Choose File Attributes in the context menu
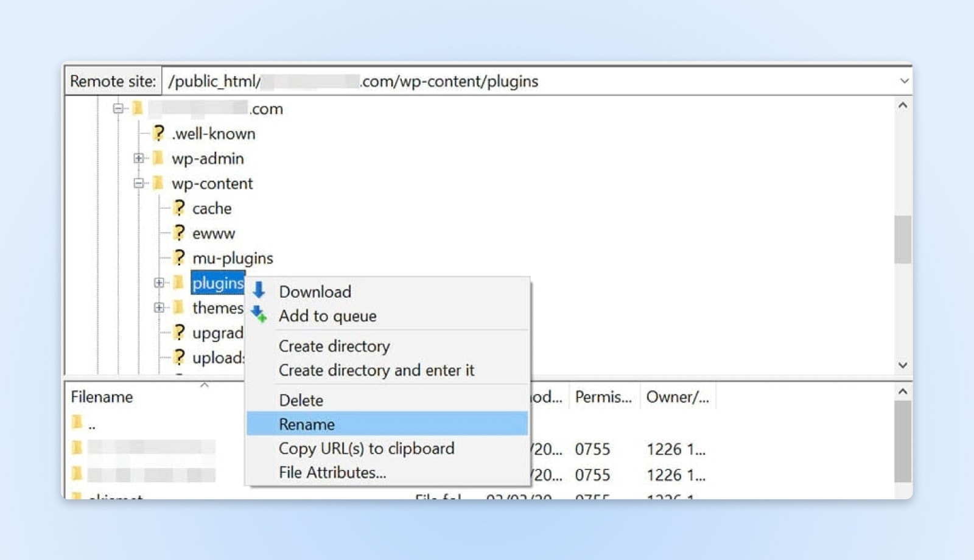974x560 pixels. pyautogui.click(x=332, y=472)
